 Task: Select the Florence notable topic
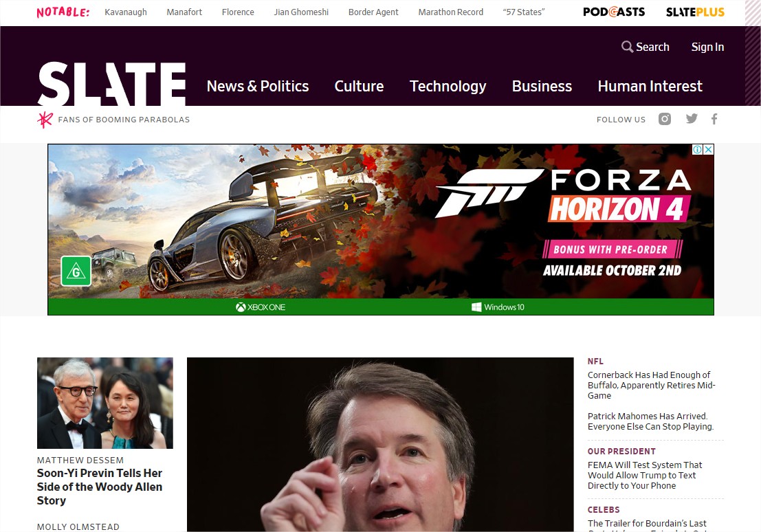point(238,12)
